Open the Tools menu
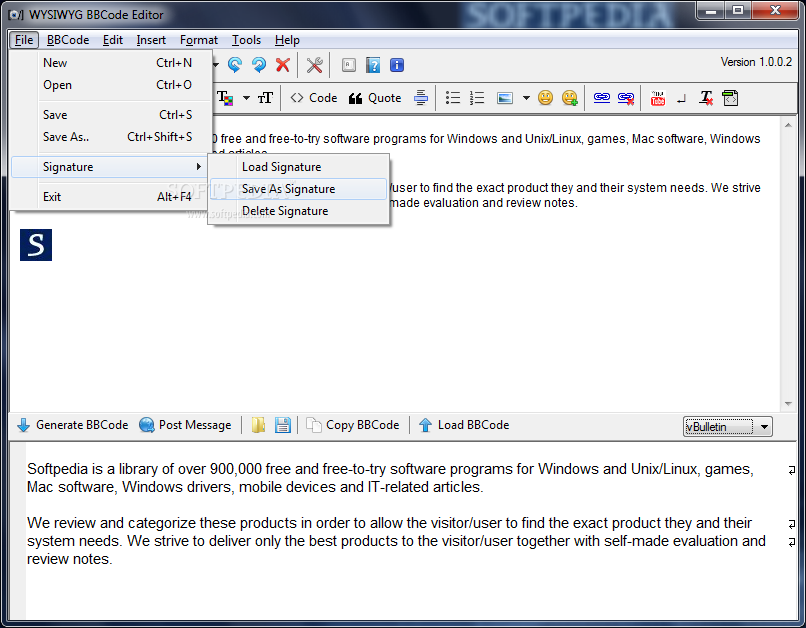 pos(246,40)
